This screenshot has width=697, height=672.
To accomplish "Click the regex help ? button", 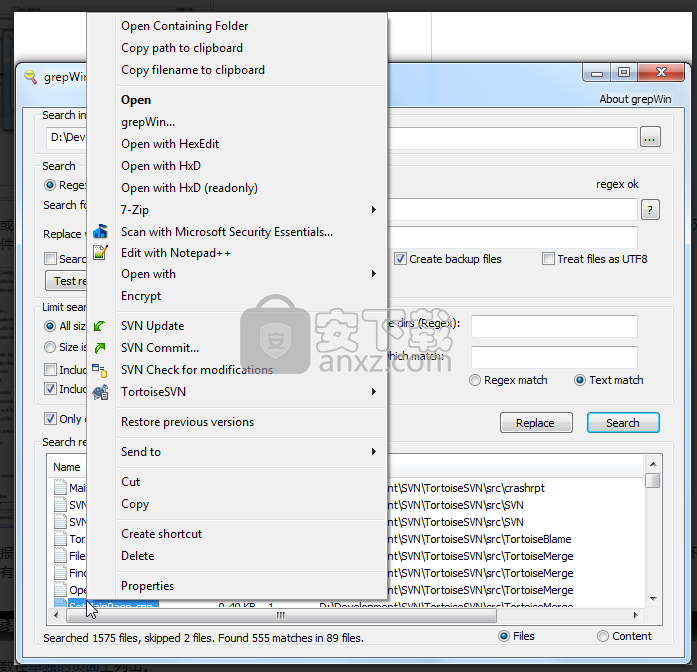I will 650,210.
